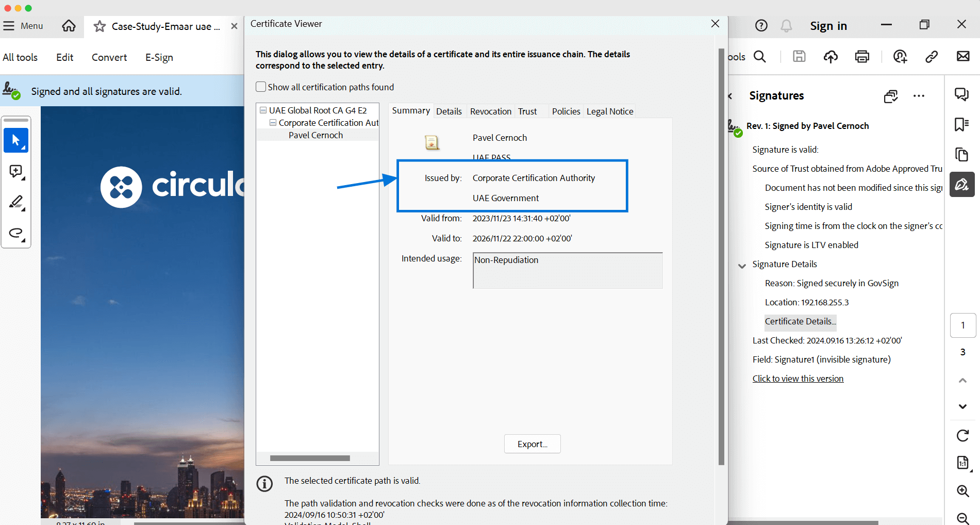Image resolution: width=980 pixels, height=525 pixels.
Task: Open the Bookmarks panel
Action: (x=960, y=124)
